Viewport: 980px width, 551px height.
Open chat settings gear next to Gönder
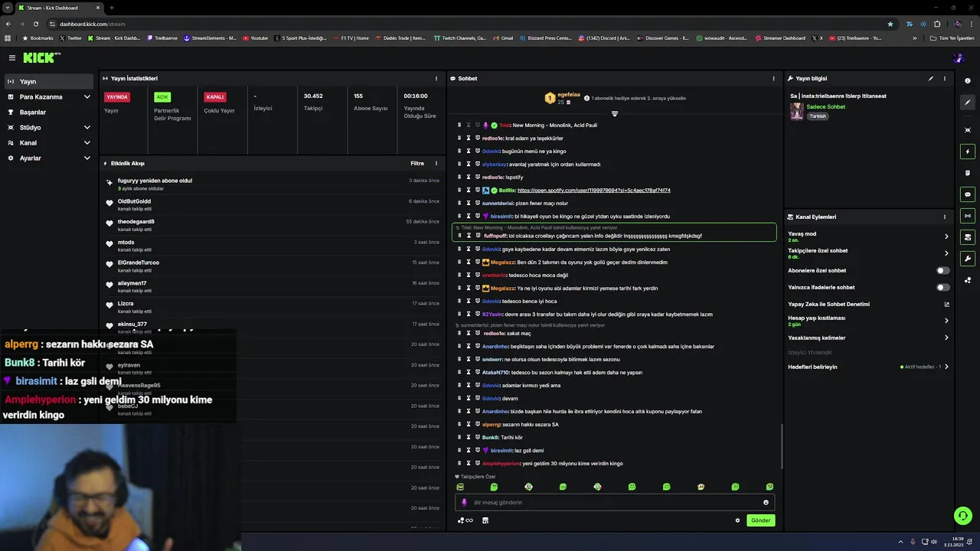(x=737, y=520)
